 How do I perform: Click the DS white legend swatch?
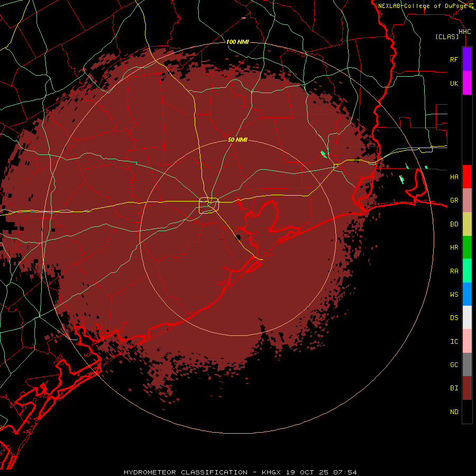(x=467, y=317)
